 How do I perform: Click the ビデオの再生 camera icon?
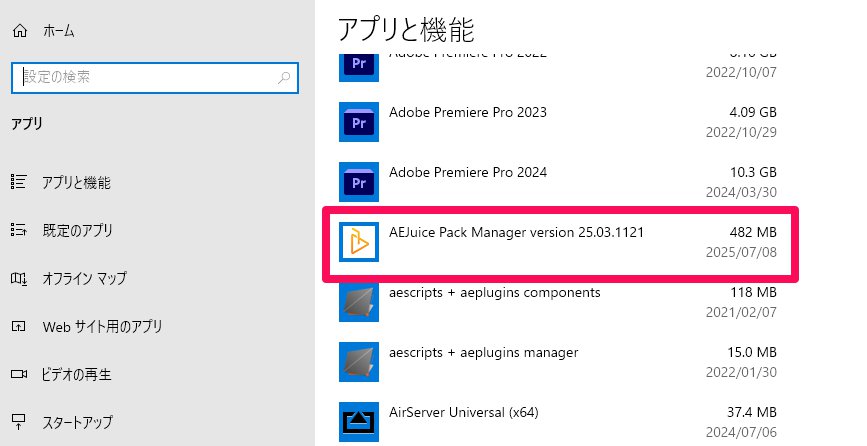pyautogui.click(x=19, y=374)
